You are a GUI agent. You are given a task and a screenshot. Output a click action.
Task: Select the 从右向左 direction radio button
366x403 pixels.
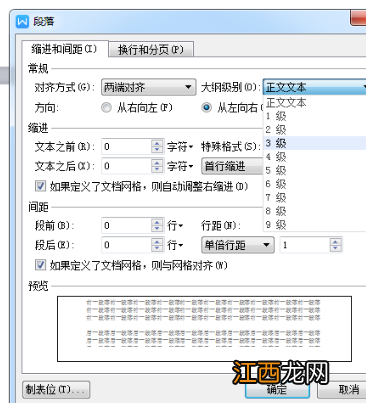[x=106, y=108]
